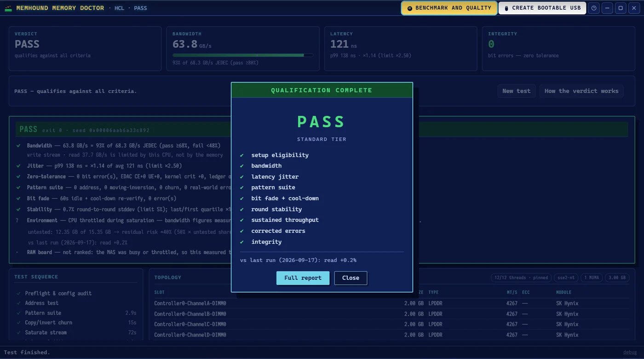
Task: Close the Qualification Complete dialog
Action: [x=351, y=278]
